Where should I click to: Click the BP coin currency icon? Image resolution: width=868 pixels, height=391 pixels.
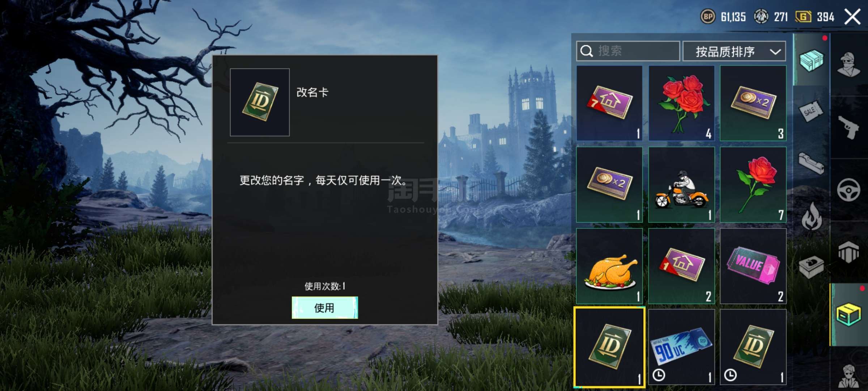(708, 17)
